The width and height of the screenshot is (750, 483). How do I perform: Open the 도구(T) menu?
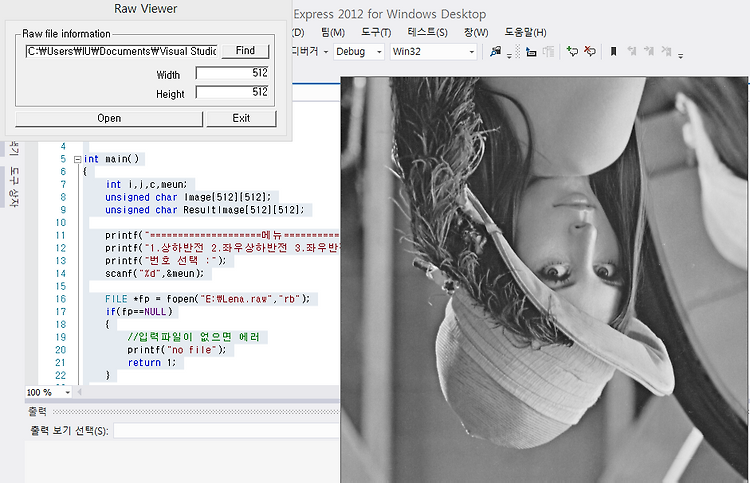coord(376,32)
